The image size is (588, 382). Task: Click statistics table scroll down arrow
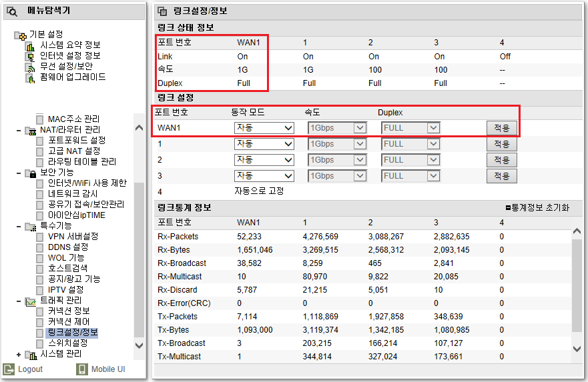point(577,349)
